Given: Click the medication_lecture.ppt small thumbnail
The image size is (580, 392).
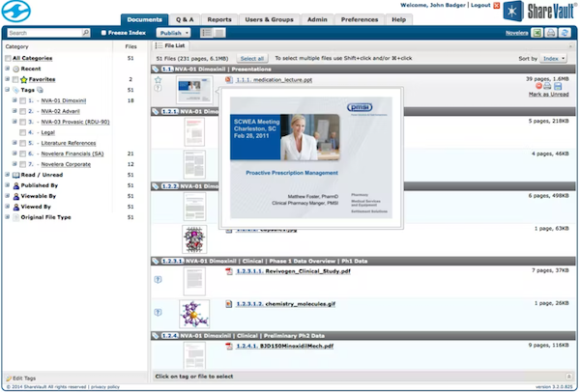Looking at the screenshot, I should [194, 90].
